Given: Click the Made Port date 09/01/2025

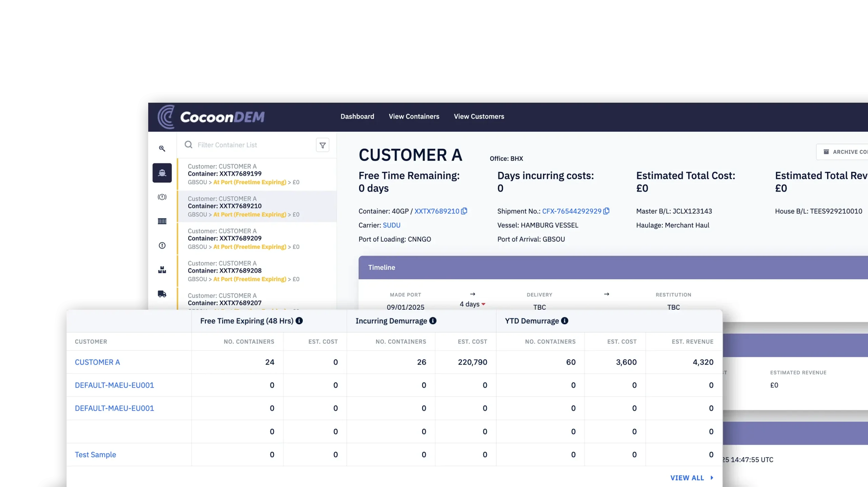Looking at the screenshot, I should click(406, 307).
